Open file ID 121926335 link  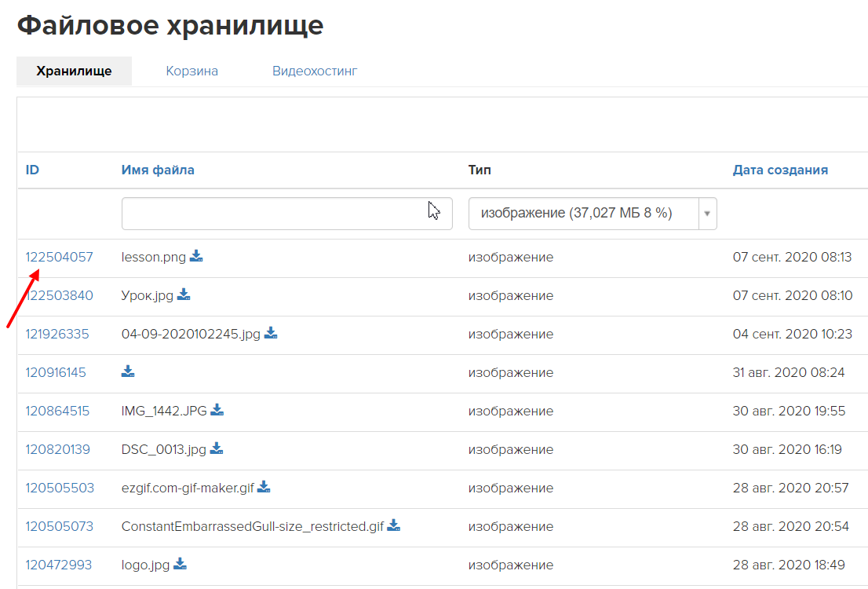pyautogui.click(x=57, y=334)
